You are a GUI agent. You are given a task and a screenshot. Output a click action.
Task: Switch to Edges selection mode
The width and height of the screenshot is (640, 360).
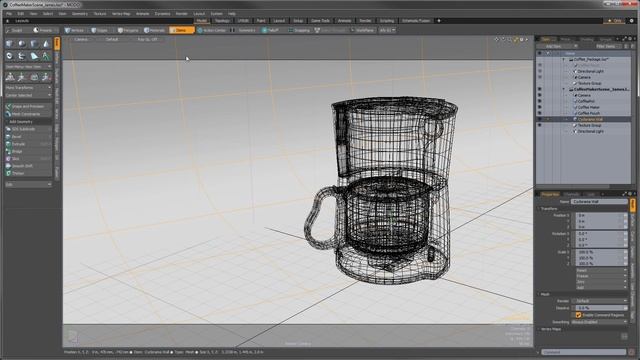click(x=100, y=30)
